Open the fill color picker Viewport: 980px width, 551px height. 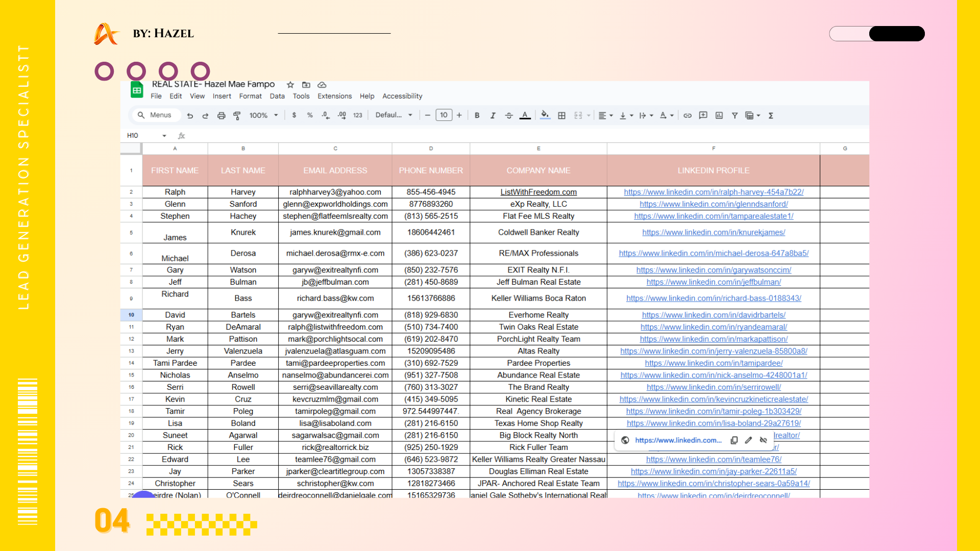[545, 116]
